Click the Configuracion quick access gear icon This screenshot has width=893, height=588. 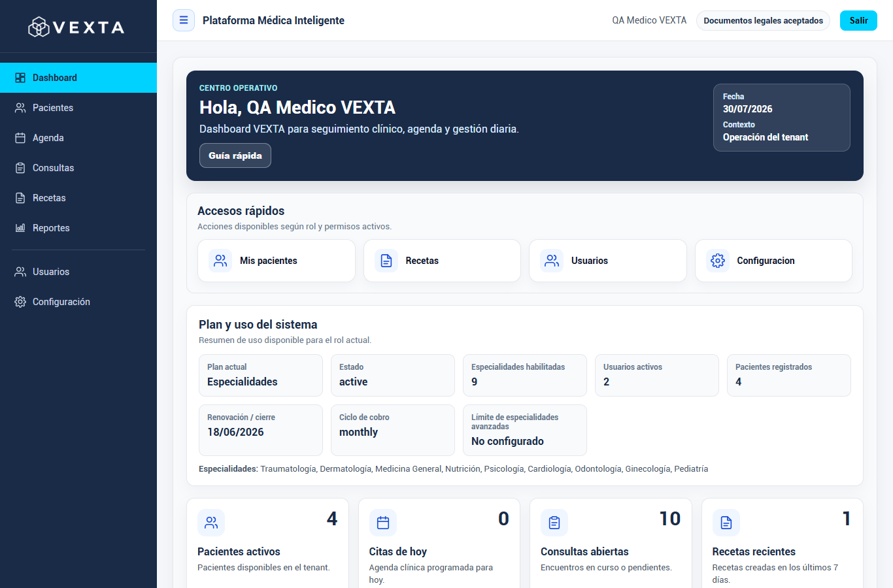click(718, 261)
